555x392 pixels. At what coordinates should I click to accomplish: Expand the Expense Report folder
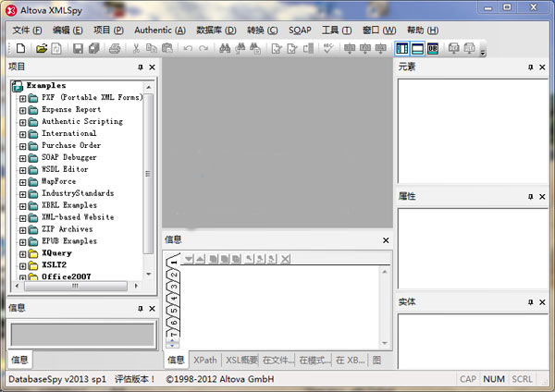point(22,110)
